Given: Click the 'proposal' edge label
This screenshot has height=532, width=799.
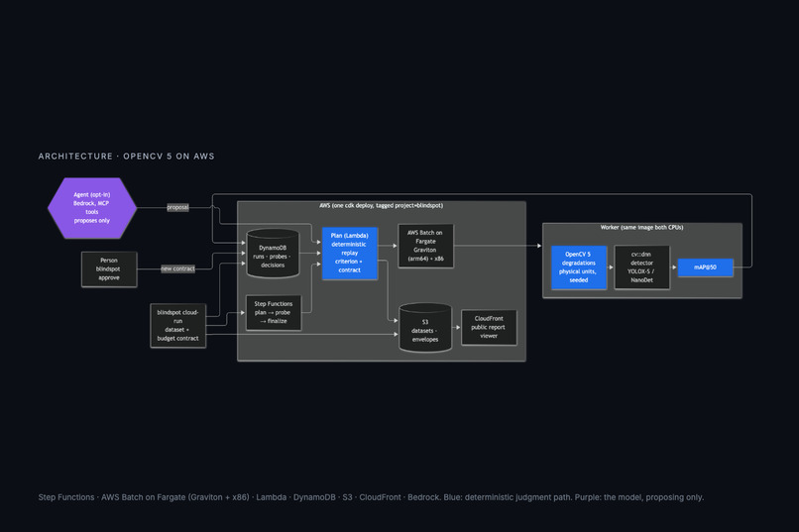Looking at the screenshot, I should (x=177, y=207).
